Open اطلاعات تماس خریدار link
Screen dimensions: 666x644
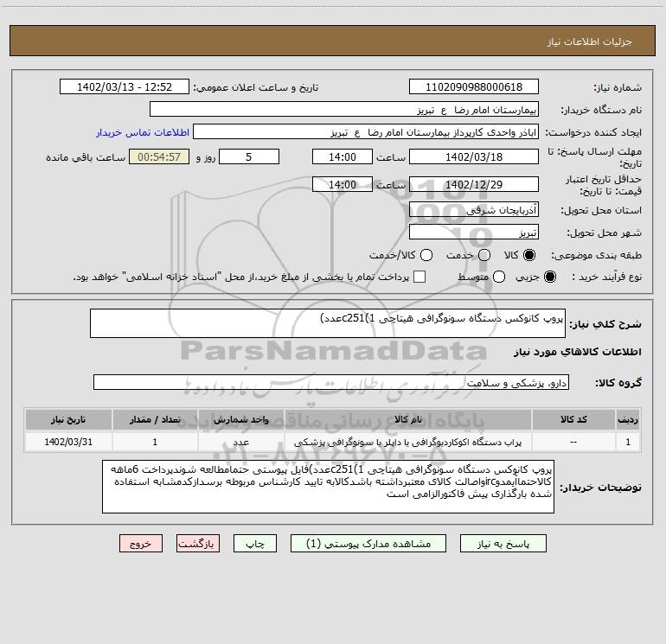click(x=143, y=132)
